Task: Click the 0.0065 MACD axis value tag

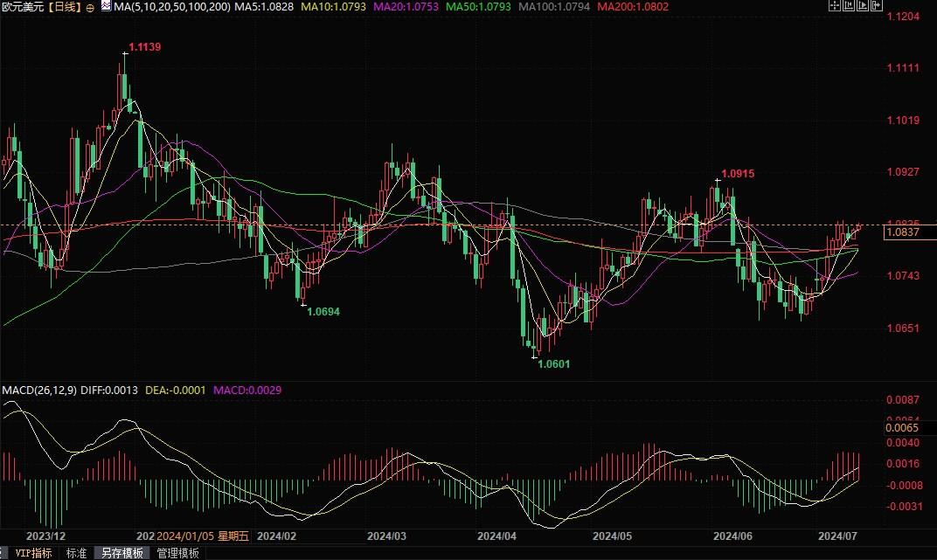Action: (900, 428)
